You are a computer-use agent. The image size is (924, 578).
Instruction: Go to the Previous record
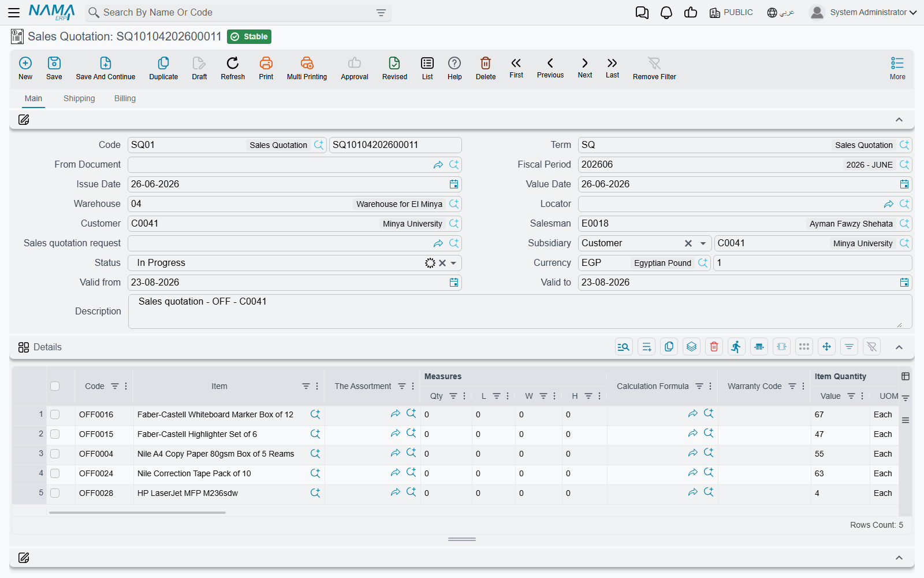pyautogui.click(x=550, y=68)
